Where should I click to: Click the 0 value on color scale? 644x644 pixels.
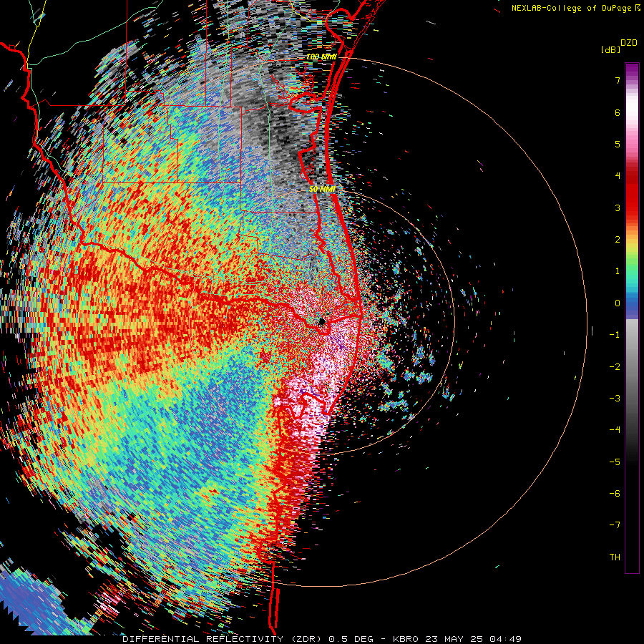click(618, 303)
